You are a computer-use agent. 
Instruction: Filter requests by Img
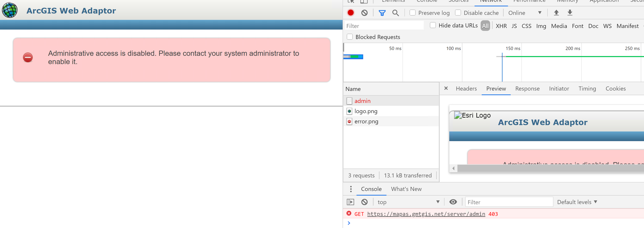pyautogui.click(x=541, y=26)
